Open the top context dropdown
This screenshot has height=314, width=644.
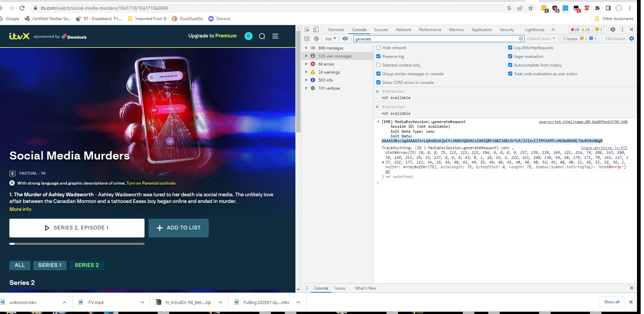(x=331, y=39)
